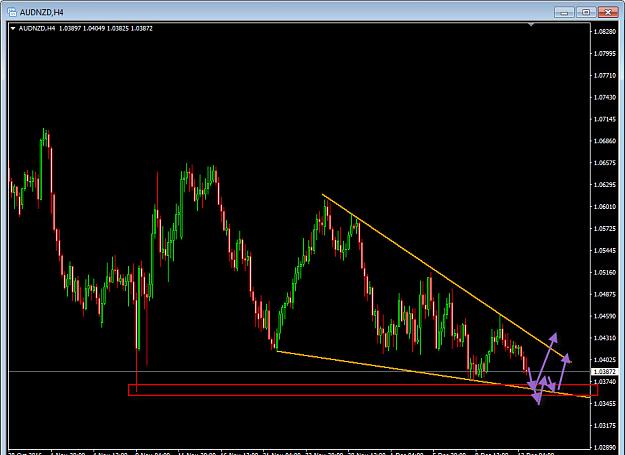Click the 1.05445 price scale label
625x455 pixels.
point(605,251)
